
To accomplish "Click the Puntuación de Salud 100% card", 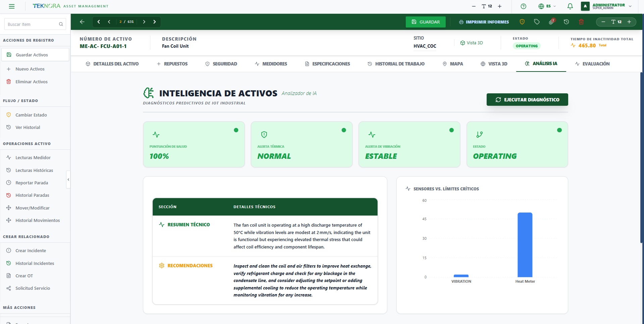I will click(194, 144).
